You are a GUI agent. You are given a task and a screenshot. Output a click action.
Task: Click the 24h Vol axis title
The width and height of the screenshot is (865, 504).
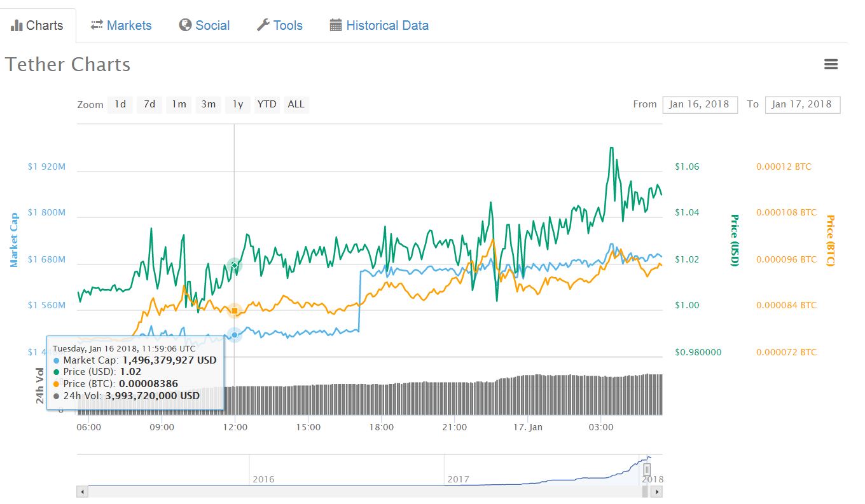point(40,385)
